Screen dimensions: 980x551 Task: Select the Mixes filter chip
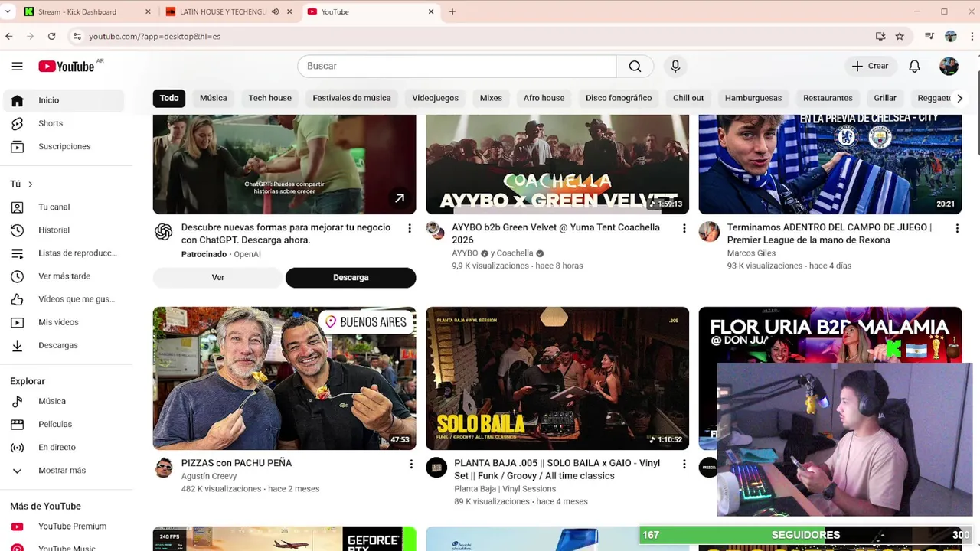point(491,98)
